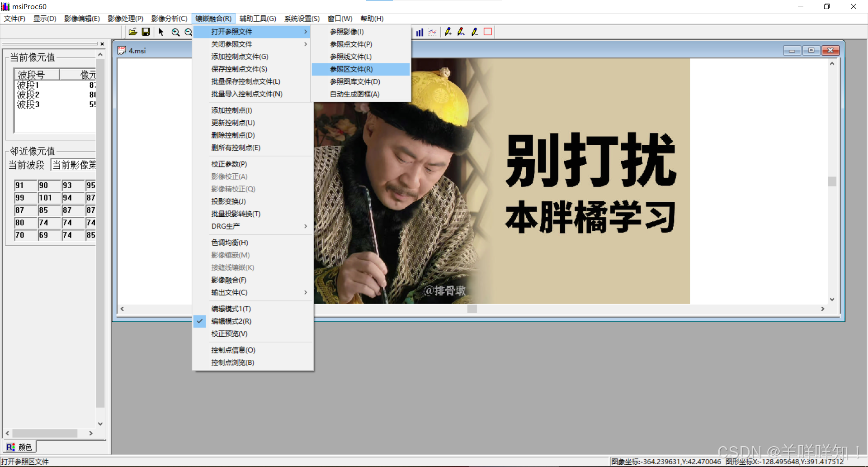
Task: Choose 自动生成图框(A) from submenu
Action: click(360, 94)
